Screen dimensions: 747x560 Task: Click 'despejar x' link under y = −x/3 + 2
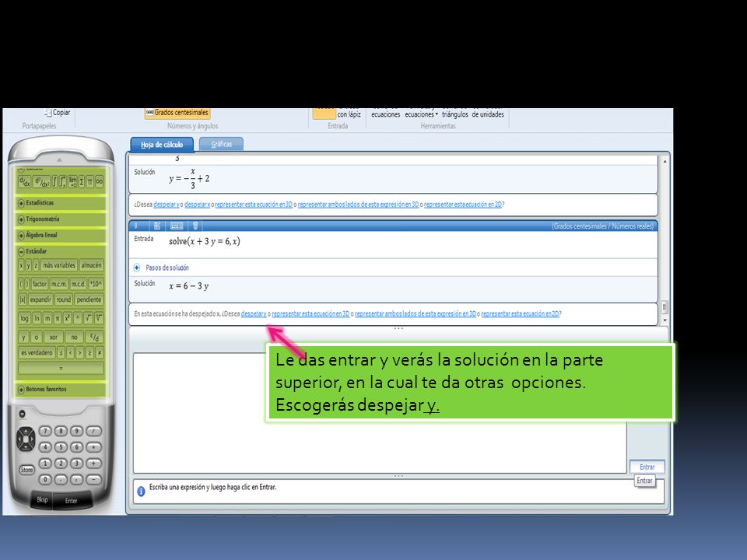tap(197, 205)
